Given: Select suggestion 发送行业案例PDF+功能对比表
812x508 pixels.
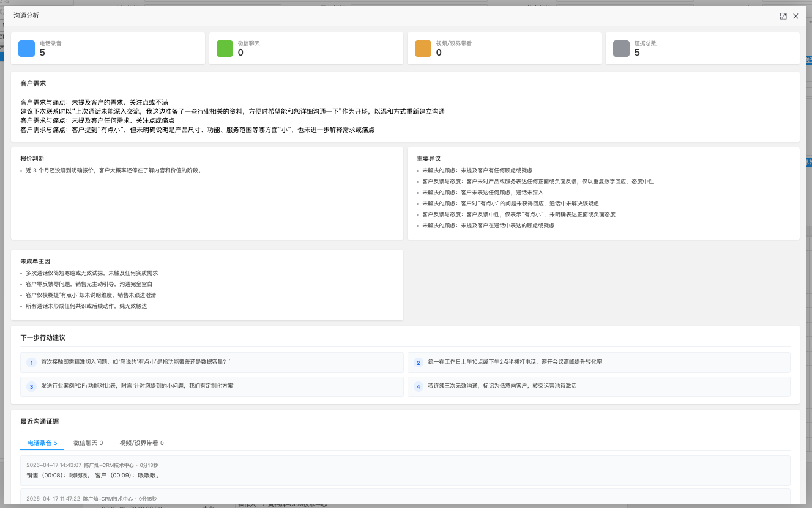Looking at the screenshot, I should (x=212, y=386).
